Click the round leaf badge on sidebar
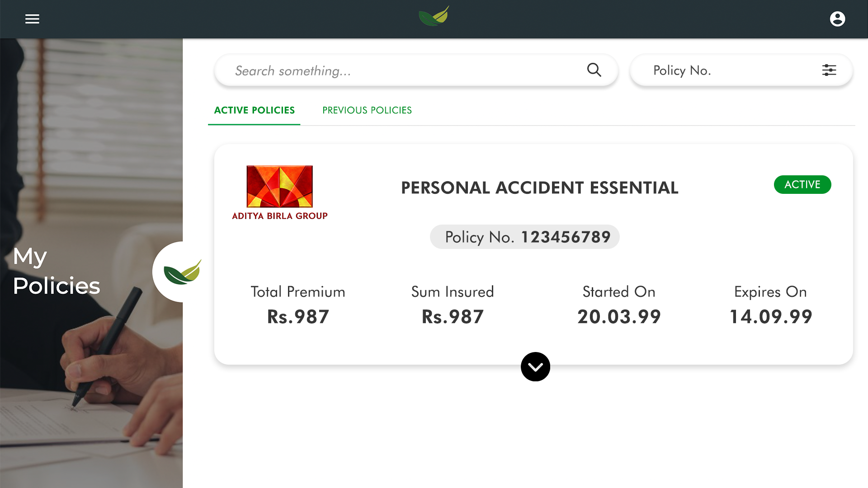The width and height of the screenshot is (868, 488). 177,272
